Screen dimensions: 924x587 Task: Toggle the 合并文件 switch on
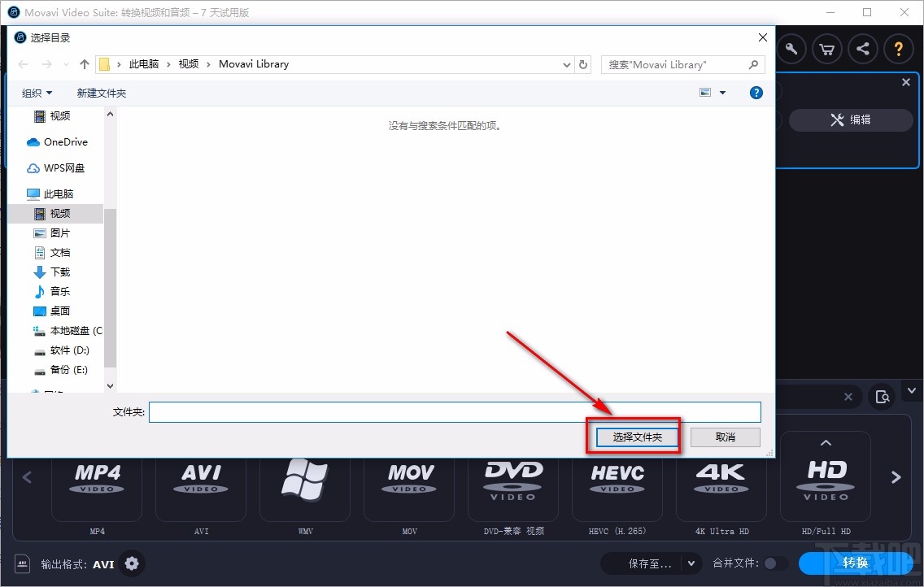coord(776,563)
